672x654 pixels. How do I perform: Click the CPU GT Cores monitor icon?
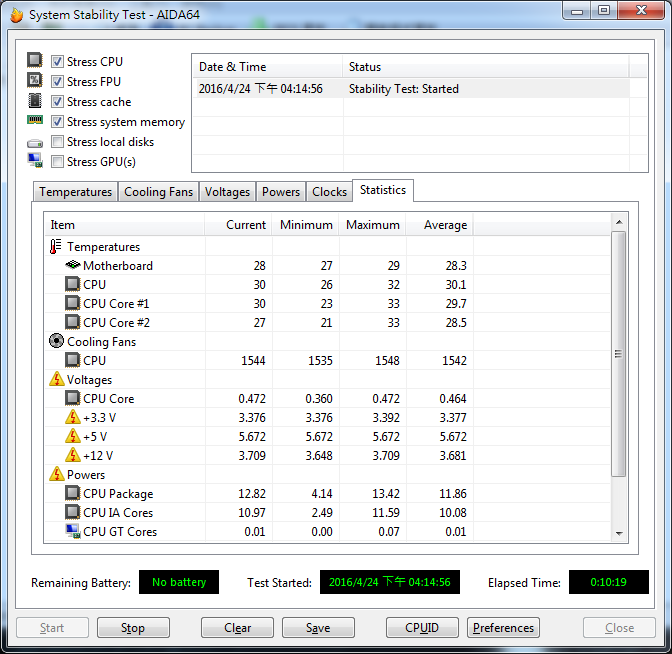click(72, 532)
